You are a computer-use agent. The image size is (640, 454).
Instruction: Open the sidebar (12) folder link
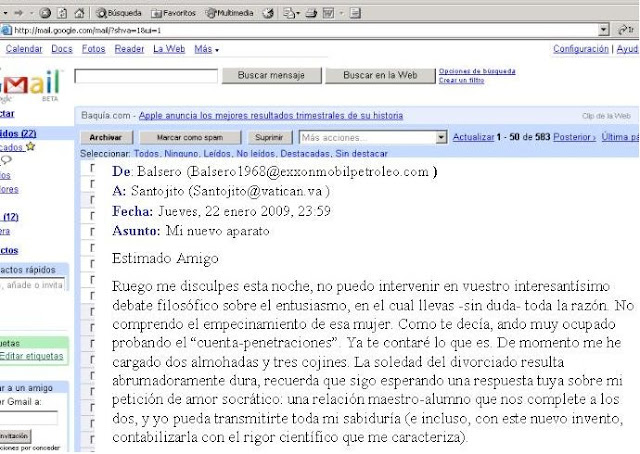11,217
